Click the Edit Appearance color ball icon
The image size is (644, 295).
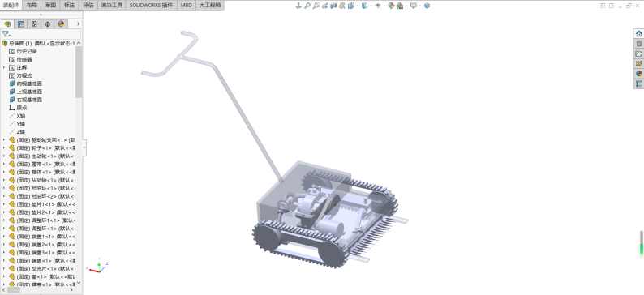click(392, 6)
